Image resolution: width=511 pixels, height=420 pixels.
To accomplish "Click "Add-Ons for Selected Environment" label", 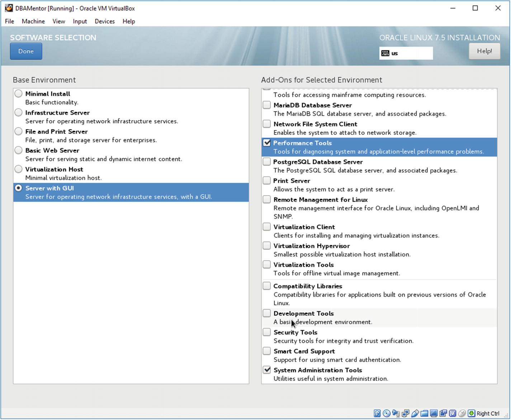I will (322, 80).
